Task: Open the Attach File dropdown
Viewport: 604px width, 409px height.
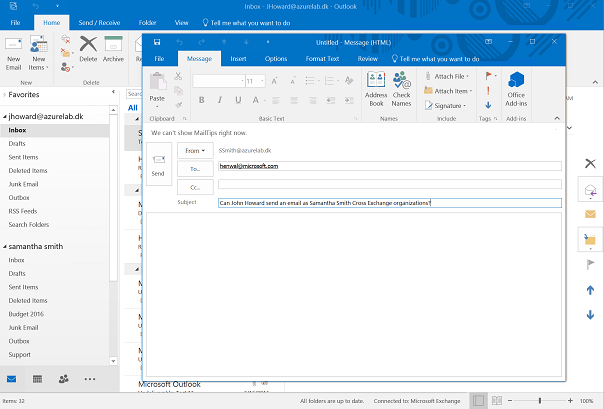Action: tap(447, 76)
